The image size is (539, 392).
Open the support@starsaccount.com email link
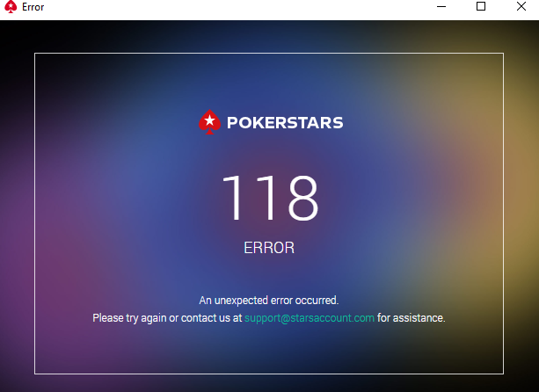point(310,318)
